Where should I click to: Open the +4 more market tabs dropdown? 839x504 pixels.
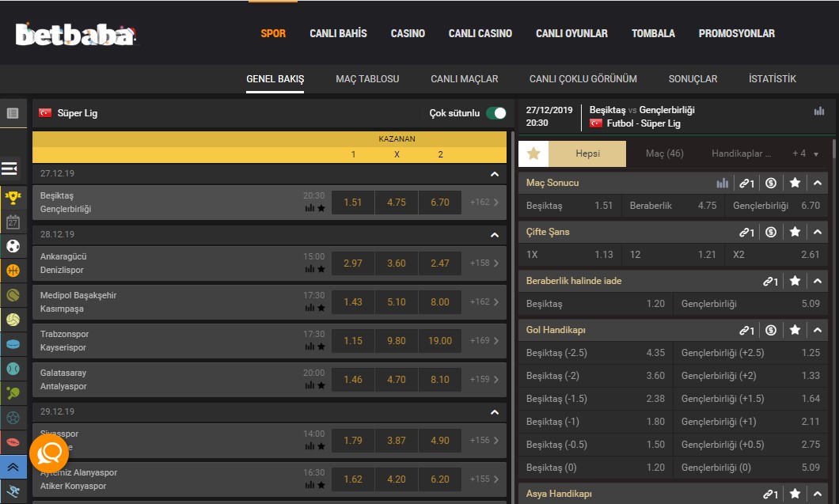click(x=805, y=153)
